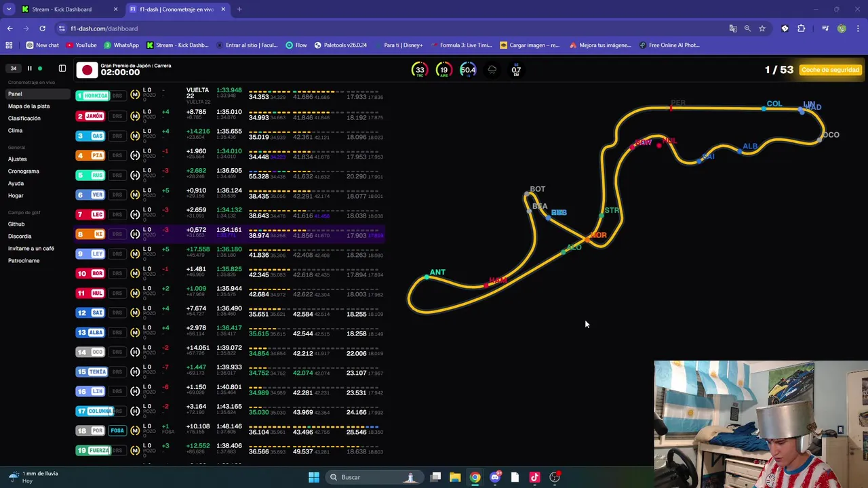Screen dimensions: 868x488
Task: Open the WhatsApp bookmark
Action: tap(121, 45)
